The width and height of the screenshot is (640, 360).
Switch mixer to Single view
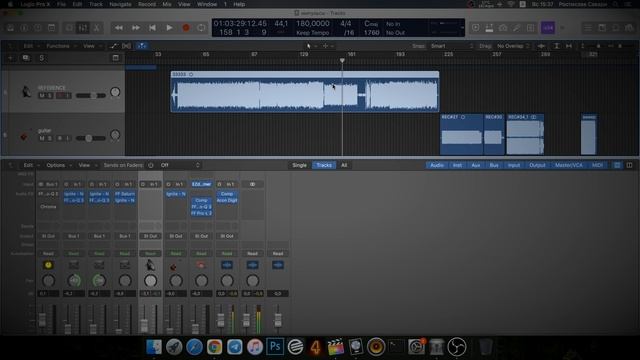tap(299, 165)
